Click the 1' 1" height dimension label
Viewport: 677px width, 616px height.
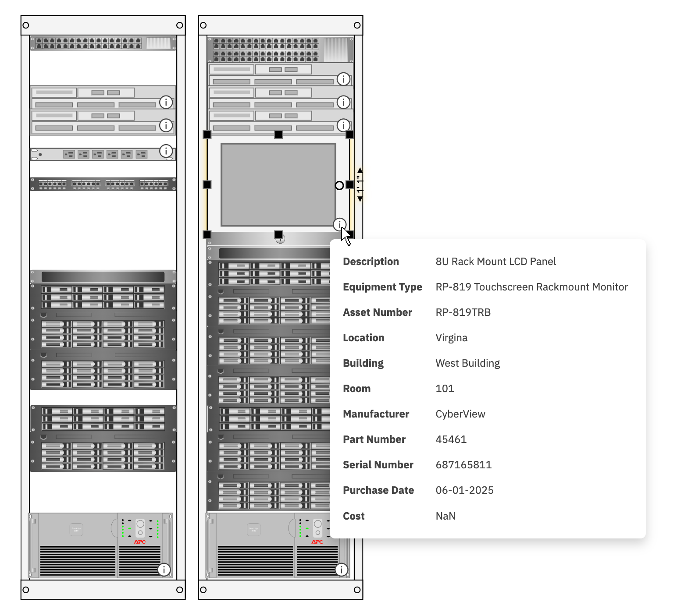coord(360,184)
